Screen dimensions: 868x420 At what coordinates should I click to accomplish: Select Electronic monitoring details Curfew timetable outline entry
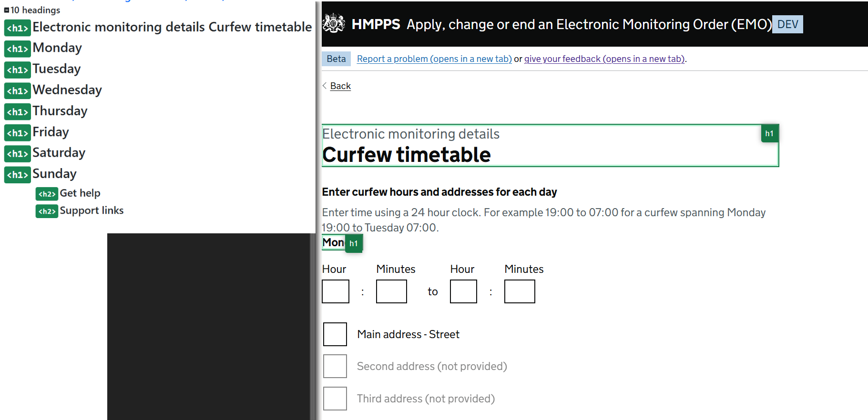[172, 27]
